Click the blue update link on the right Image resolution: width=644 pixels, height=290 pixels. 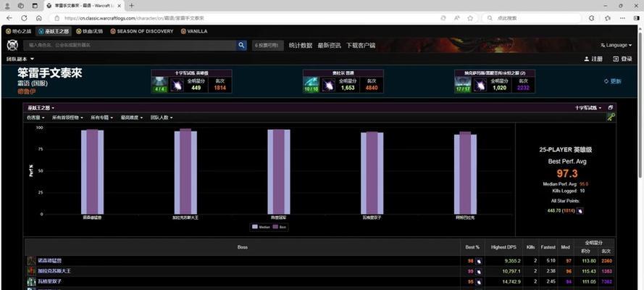[x=616, y=81]
